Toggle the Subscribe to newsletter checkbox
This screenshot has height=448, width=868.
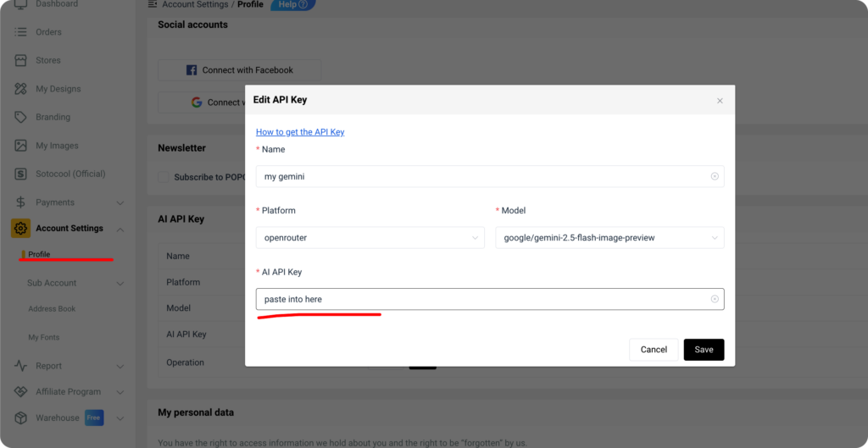[164, 177]
